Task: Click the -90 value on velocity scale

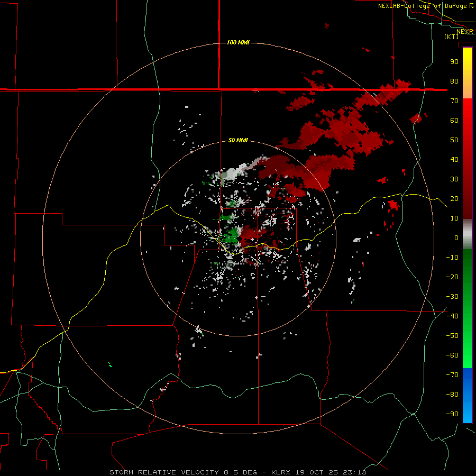Action: click(x=452, y=414)
